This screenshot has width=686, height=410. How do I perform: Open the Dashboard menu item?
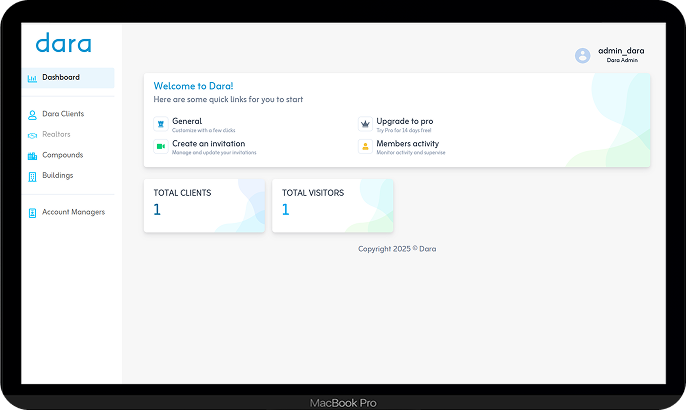pyautogui.click(x=68, y=77)
